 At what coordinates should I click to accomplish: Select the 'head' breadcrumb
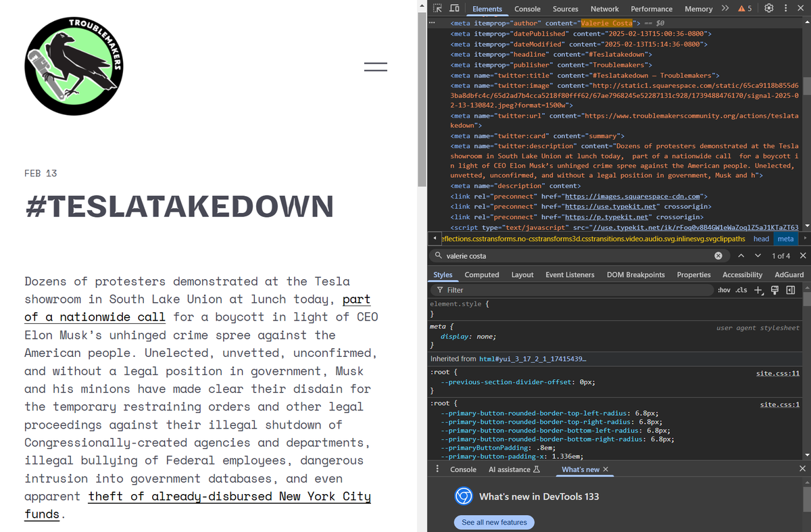761,239
